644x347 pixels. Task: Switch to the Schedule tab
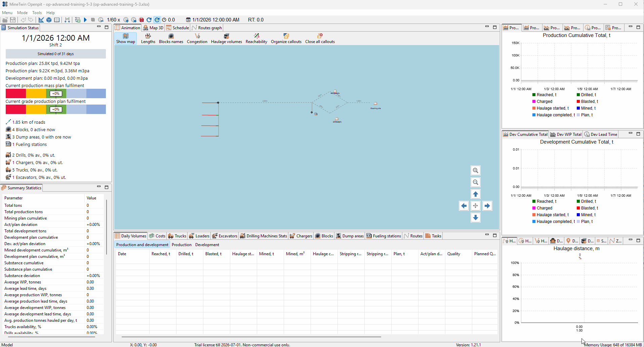[x=177, y=28]
